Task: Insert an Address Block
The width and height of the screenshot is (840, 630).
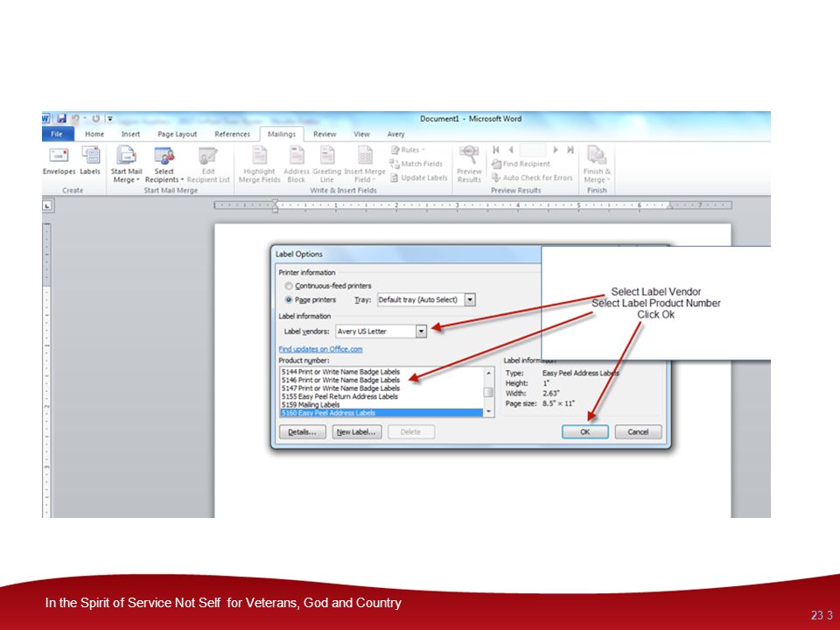Action: tap(297, 164)
